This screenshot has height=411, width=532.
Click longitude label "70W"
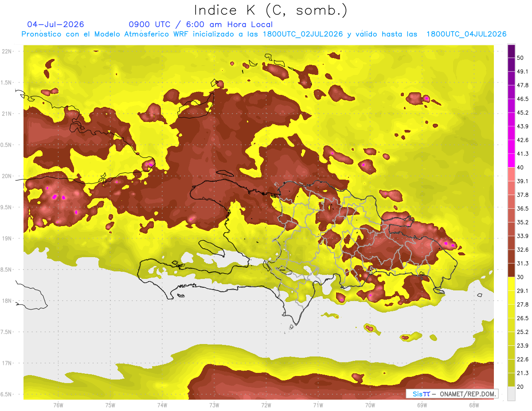click(370, 405)
